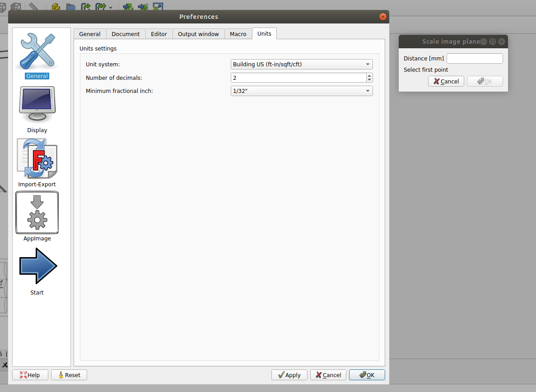536x392 pixels.
Task: Click the make link toolbar icon
Action: pos(85,7)
